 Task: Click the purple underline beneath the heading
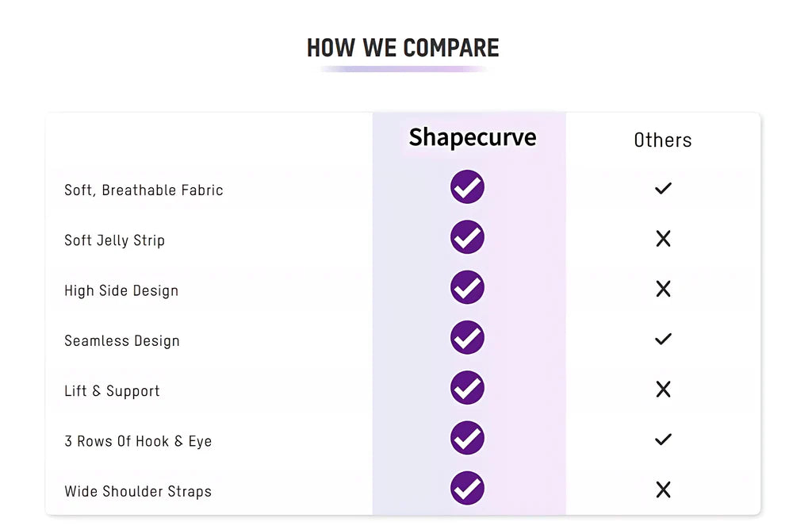coord(403,69)
